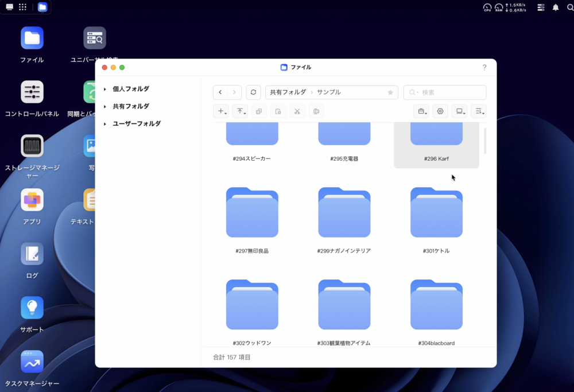This screenshot has height=392, width=574.
Task: Click the help question mark icon
Action: (484, 67)
